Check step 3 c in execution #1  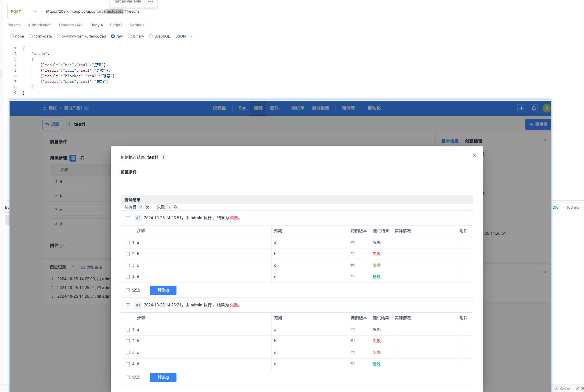[128, 353]
